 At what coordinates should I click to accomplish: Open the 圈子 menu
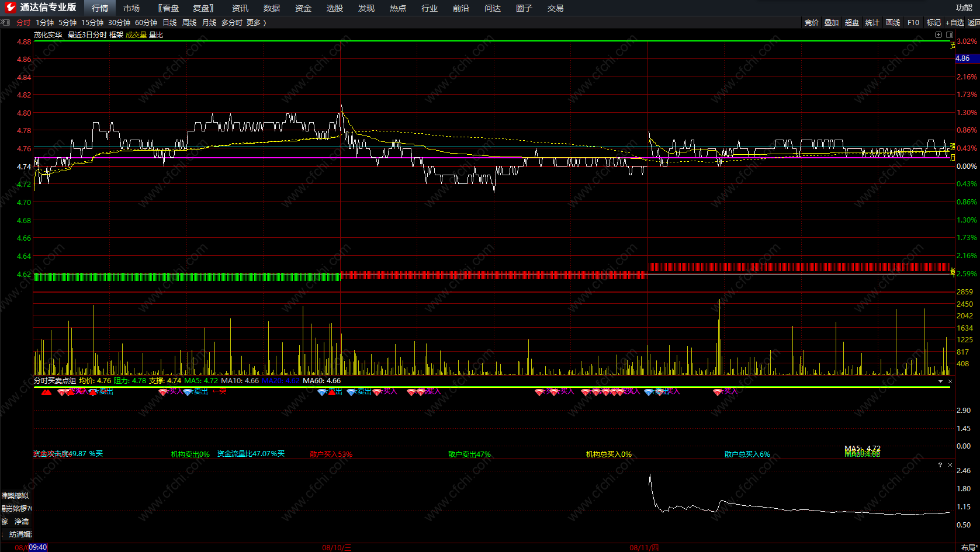(x=524, y=8)
